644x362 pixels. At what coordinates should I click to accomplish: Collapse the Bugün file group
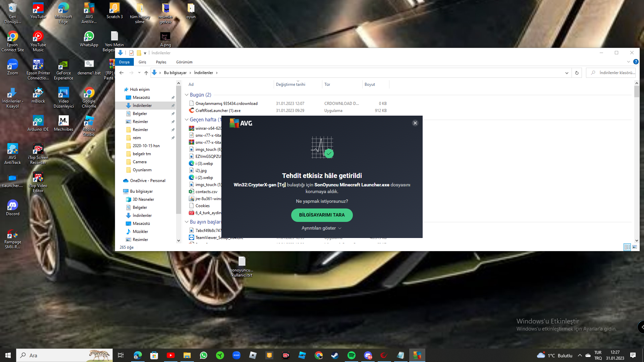[x=187, y=95]
